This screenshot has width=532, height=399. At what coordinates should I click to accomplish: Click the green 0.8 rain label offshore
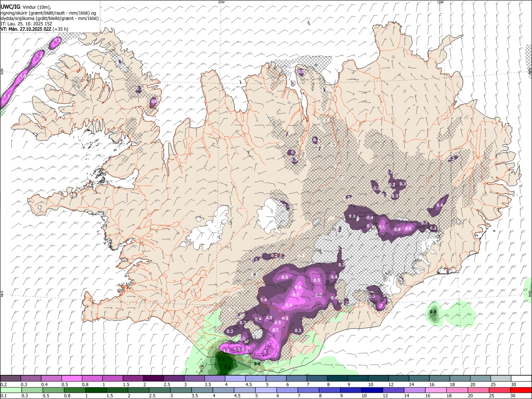[x=433, y=312]
